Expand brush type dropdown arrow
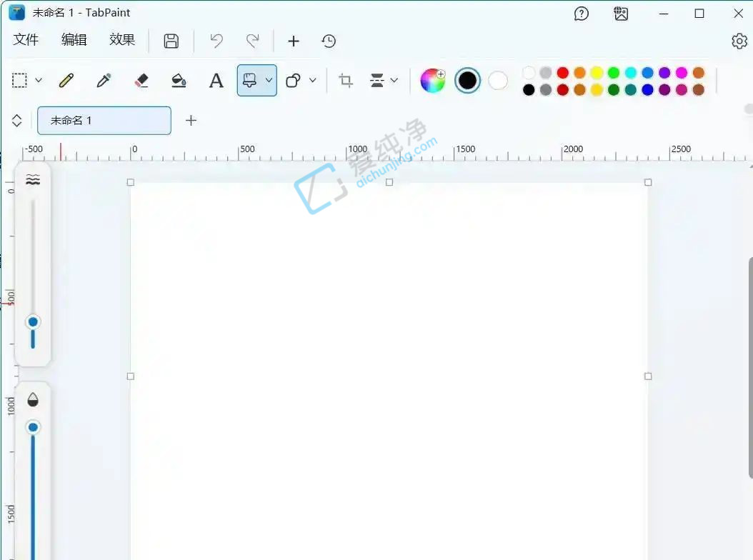 tap(269, 80)
